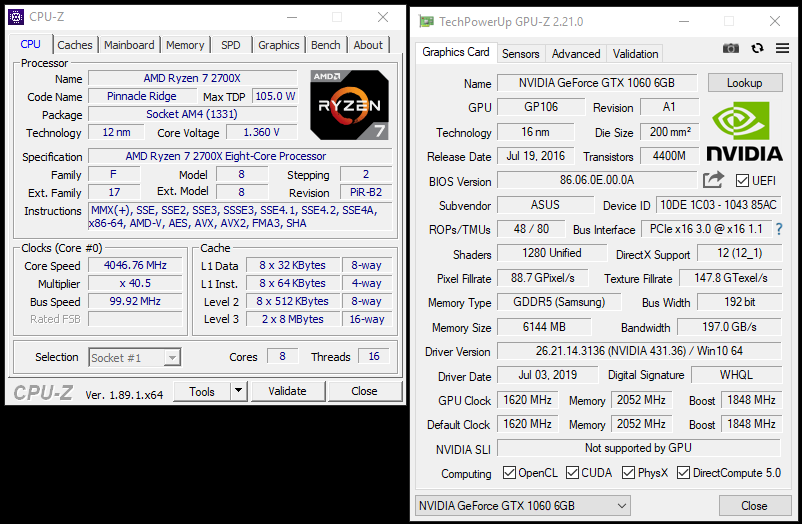Click the Core Voltage value 1.360 V
This screenshot has height=524, width=802.
click(261, 132)
